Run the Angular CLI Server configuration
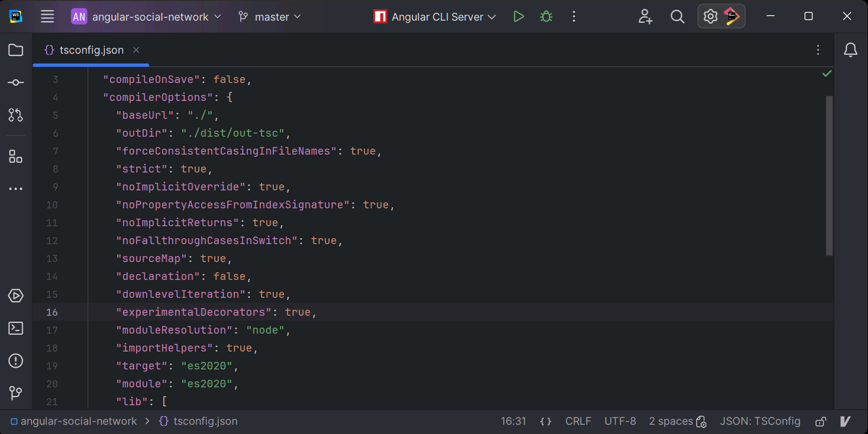868x434 pixels. [519, 17]
